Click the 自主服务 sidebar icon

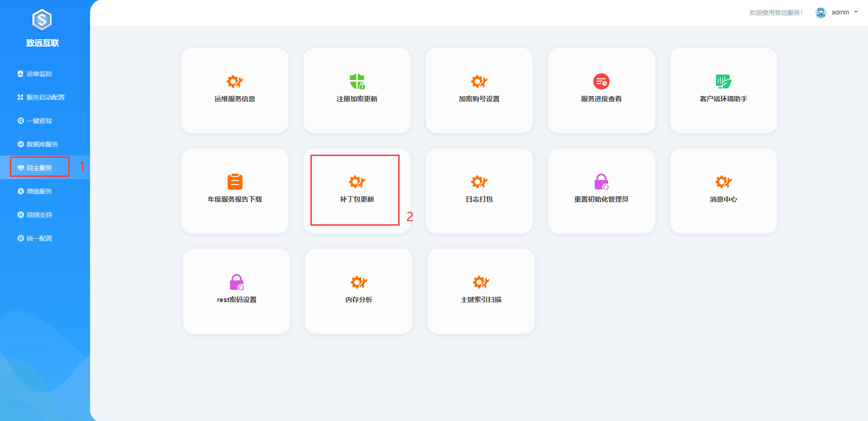(x=20, y=168)
